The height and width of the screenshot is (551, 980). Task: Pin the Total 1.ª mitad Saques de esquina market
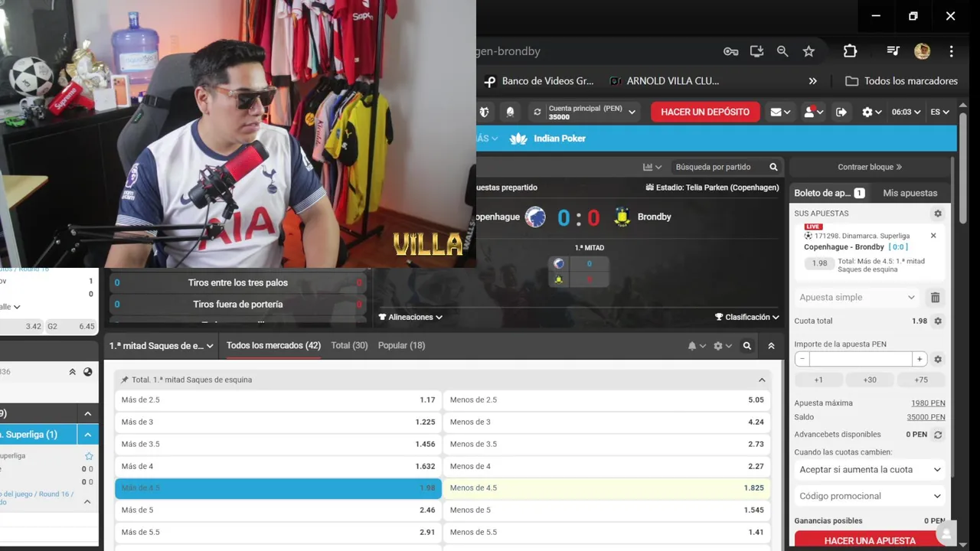coord(125,380)
